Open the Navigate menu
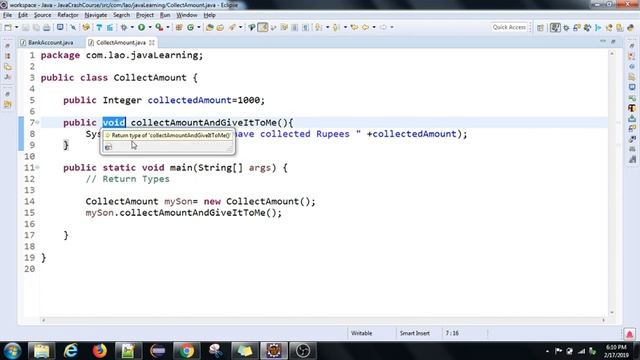 (96, 15)
